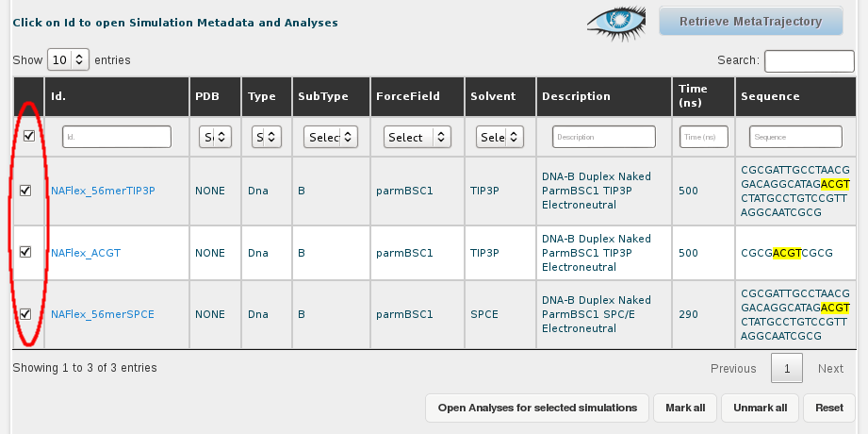Screen dimensions: 868x434
Task: Open the NAFlex_56merSPCE simulation link
Action: [103, 314]
